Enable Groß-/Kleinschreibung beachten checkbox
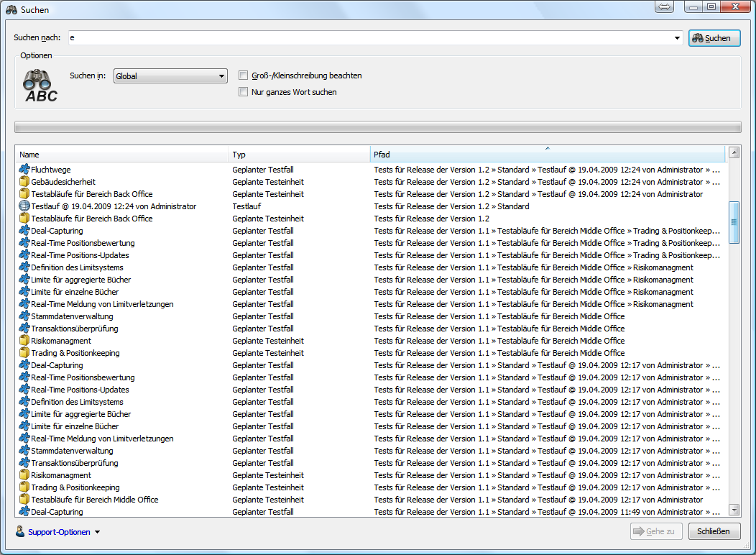 coord(244,75)
